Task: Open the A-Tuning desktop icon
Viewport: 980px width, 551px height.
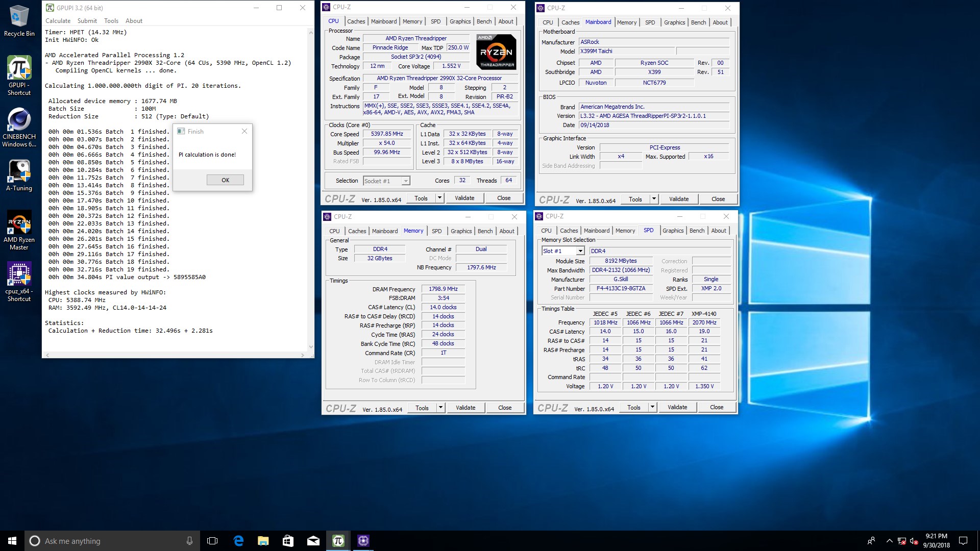Action: coord(19,176)
